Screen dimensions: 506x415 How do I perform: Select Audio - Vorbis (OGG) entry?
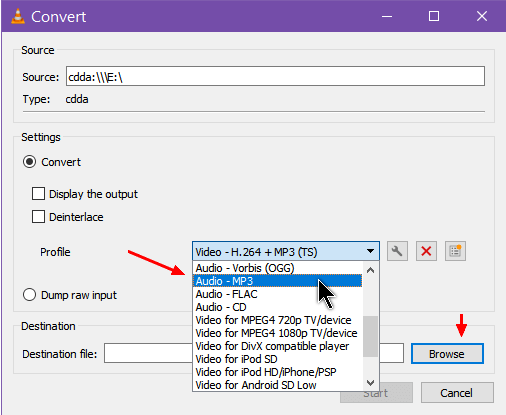277,268
